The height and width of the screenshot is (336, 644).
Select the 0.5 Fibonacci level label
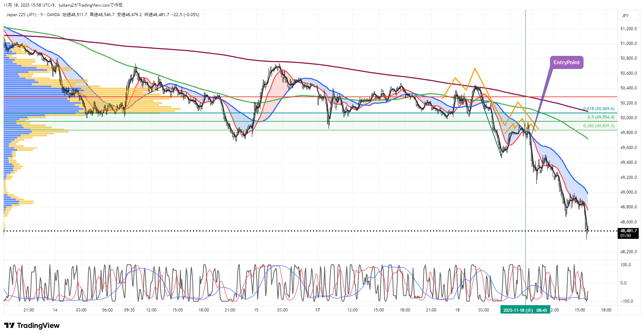(x=601, y=117)
